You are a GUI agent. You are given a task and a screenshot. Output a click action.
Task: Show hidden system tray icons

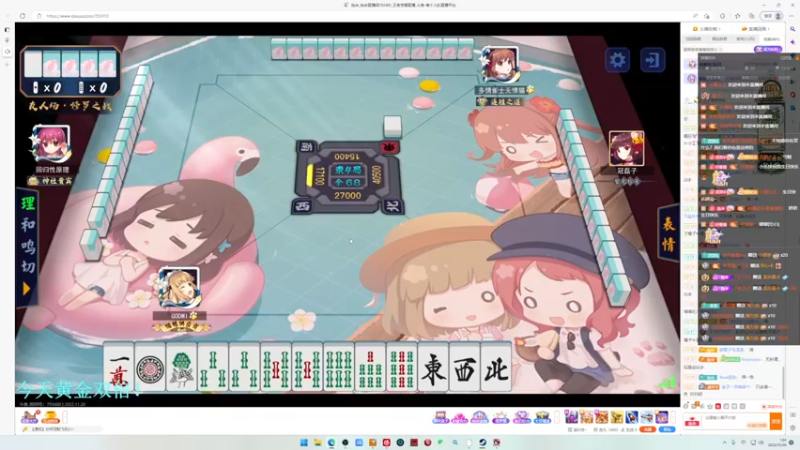724,442
